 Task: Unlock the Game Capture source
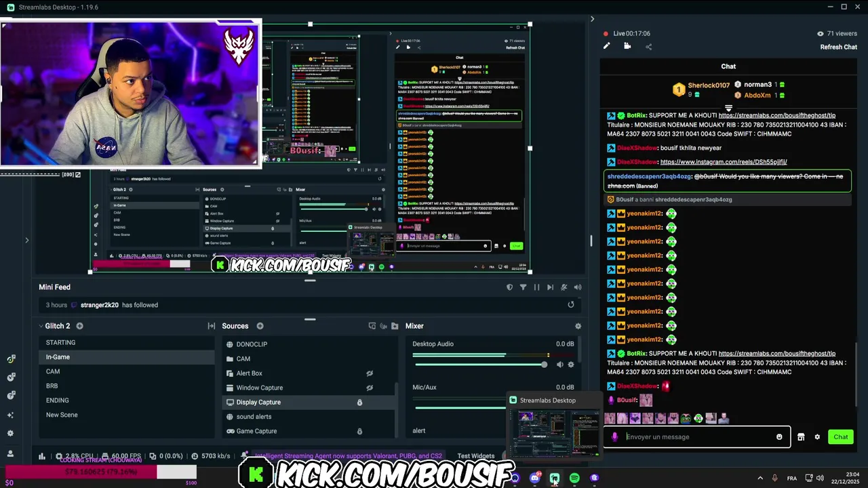[359, 431]
